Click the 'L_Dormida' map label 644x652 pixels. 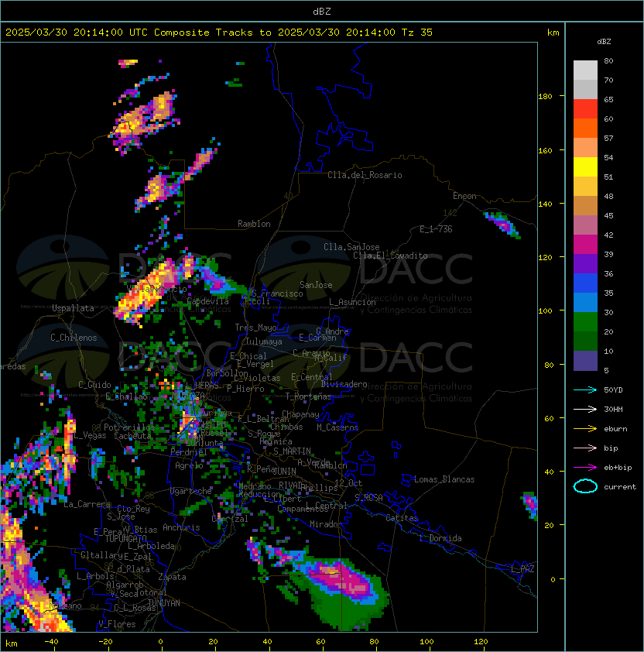pyautogui.click(x=441, y=538)
